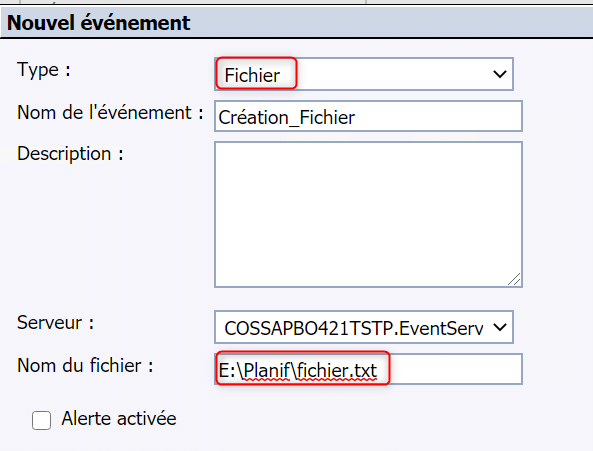This screenshot has height=451, width=593.
Task: Click the "E:\Planif\fichier.txt" path text
Action: (x=298, y=370)
